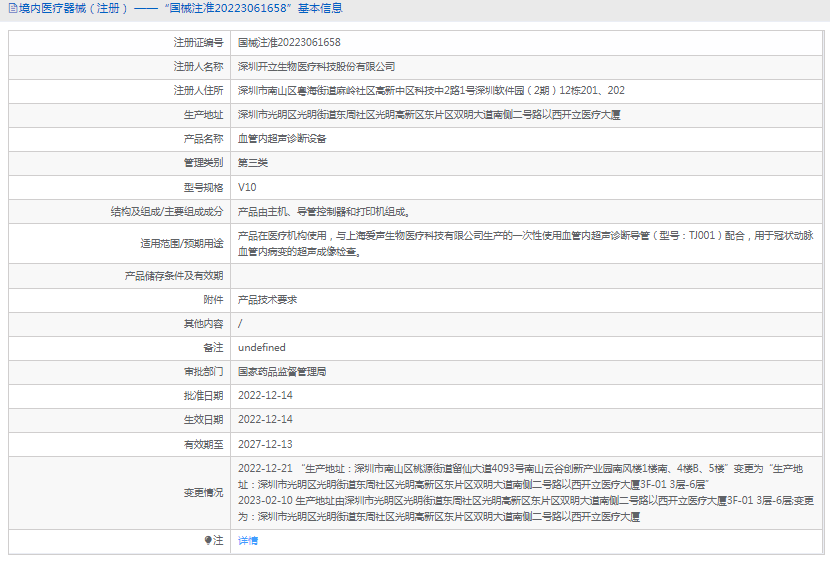Click the 生产地址 row label
The image size is (830, 561).
click(203, 115)
